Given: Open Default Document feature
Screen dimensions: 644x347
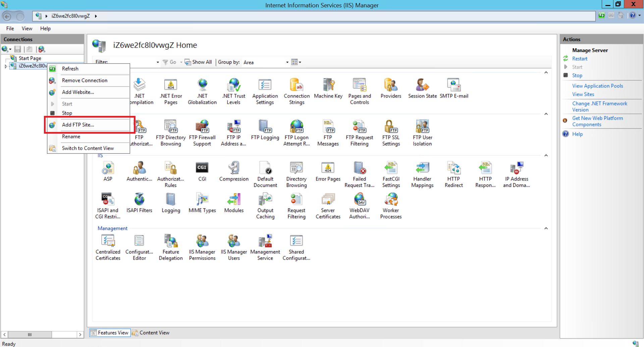Looking at the screenshot, I should point(265,174).
